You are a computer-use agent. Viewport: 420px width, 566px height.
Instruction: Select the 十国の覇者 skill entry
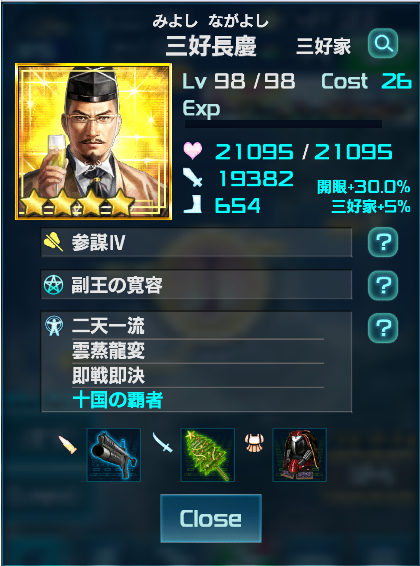pos(118,400)
